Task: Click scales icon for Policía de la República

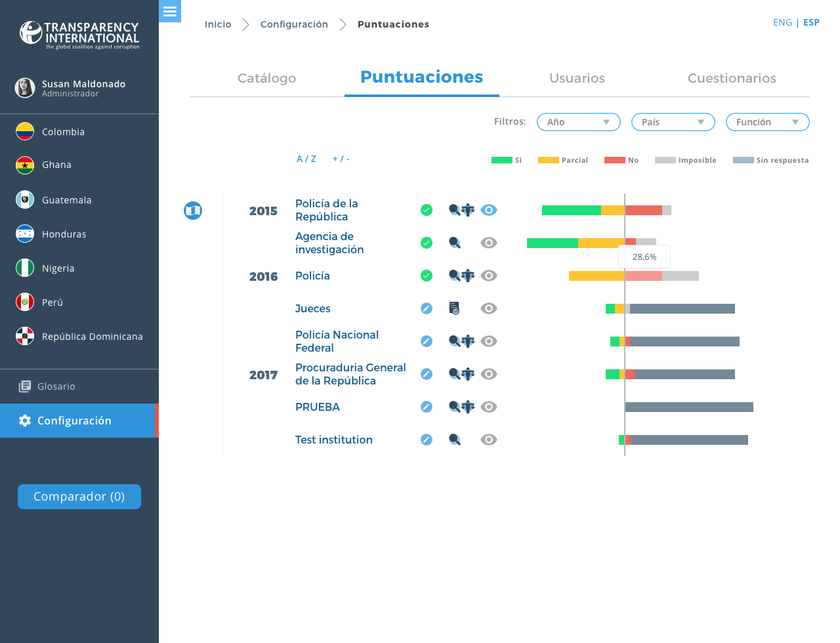Action: [x=468, y=210]
